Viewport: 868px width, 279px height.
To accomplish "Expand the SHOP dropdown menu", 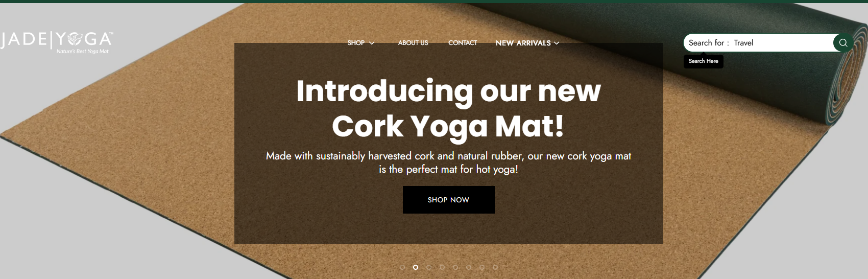I will click(361, 43).
